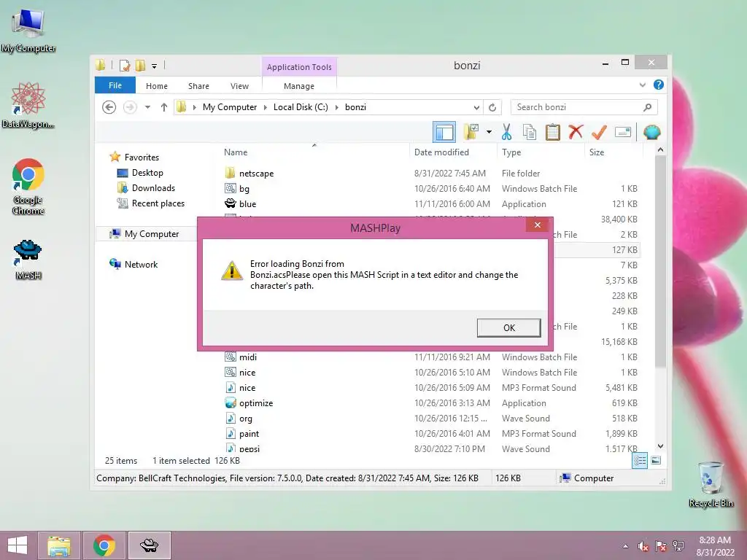
Task: Open the Windows Start button
Action: point(18,545)
